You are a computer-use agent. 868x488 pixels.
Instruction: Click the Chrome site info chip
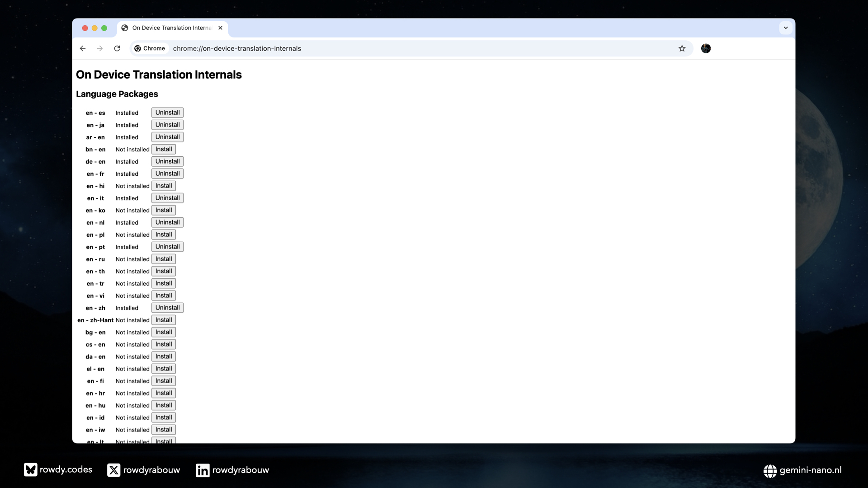pyautogui.click(x=150, y=48)
